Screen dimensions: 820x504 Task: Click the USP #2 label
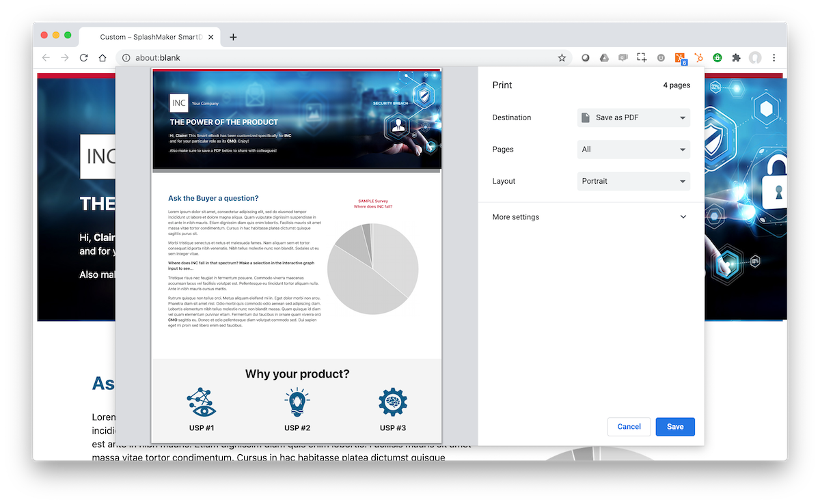point(297,428)
